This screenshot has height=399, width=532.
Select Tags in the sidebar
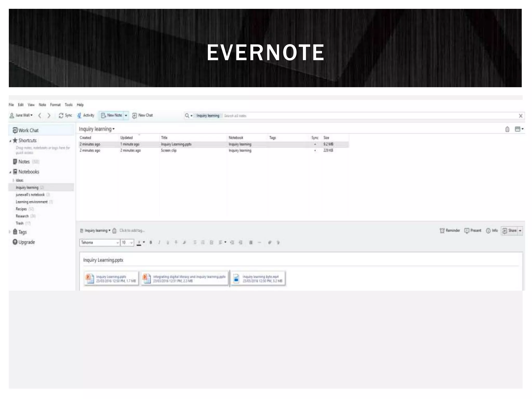tap(20, 232)
